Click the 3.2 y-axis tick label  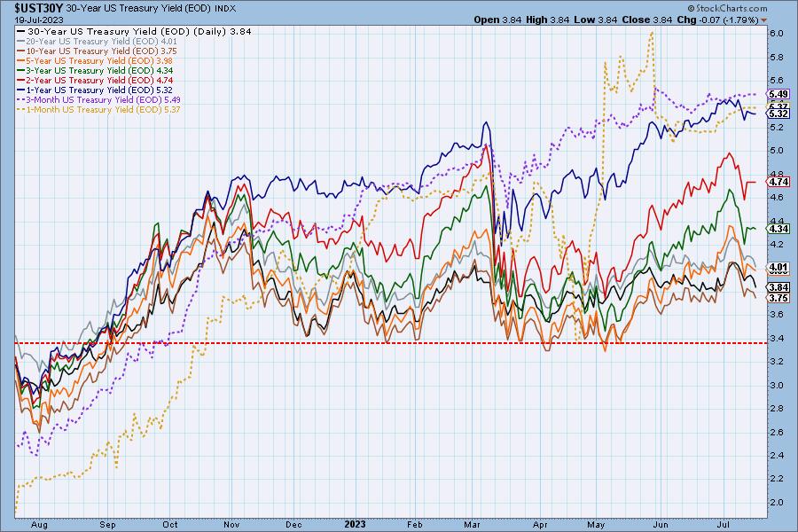[x=777, y=362]
